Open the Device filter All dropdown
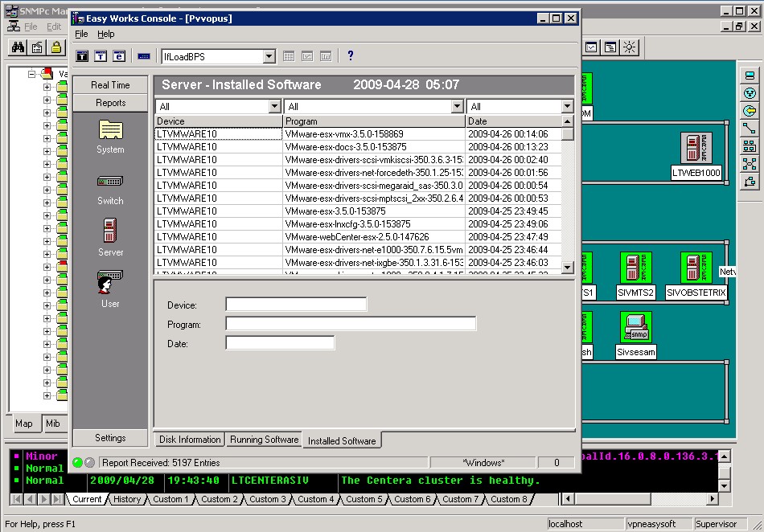The height and width of the screenshot is (532, 764). coord(275,106)
